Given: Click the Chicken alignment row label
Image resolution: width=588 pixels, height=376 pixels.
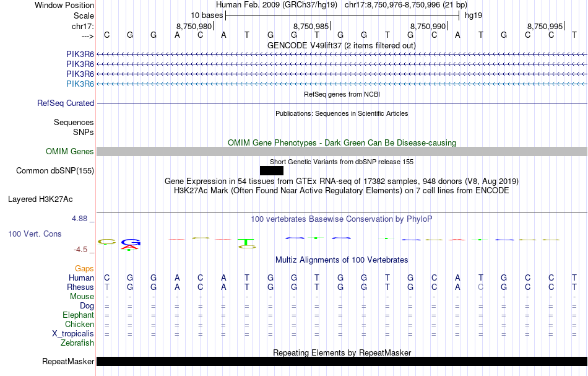Looking at the screenshot, I should 79,324.
